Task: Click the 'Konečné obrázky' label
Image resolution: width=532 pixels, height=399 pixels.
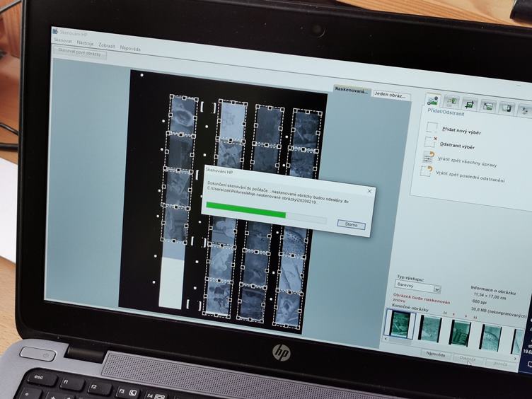Action: pos(410,307)
